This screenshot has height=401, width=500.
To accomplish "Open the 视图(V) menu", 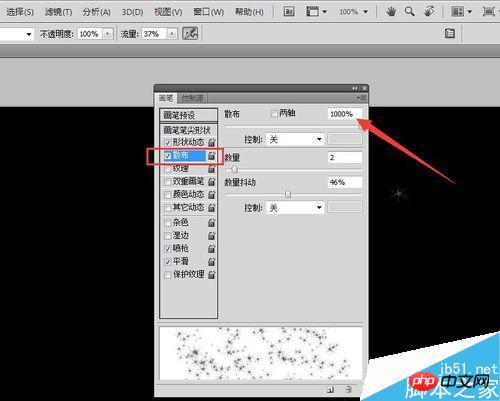I will point(168,12).
